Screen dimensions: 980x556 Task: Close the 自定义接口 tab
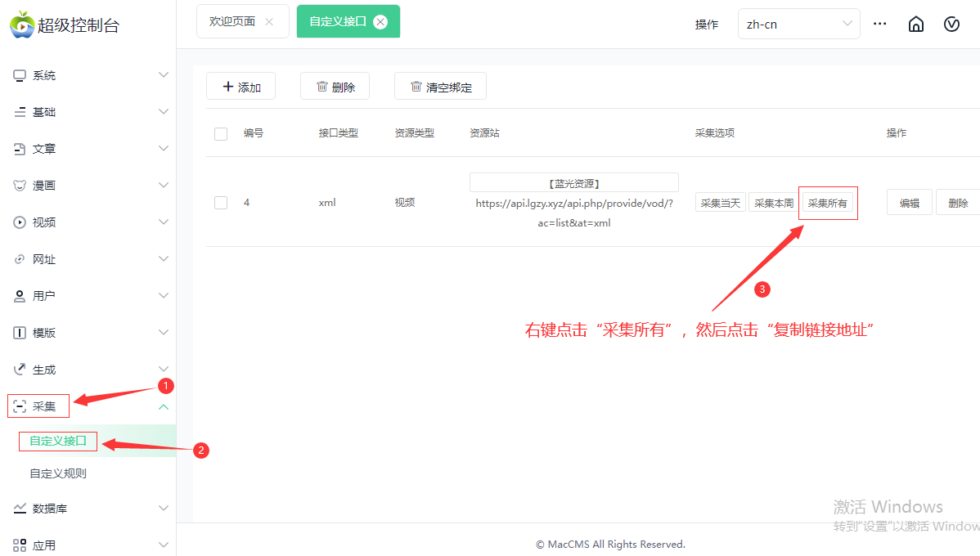point(380,21)
